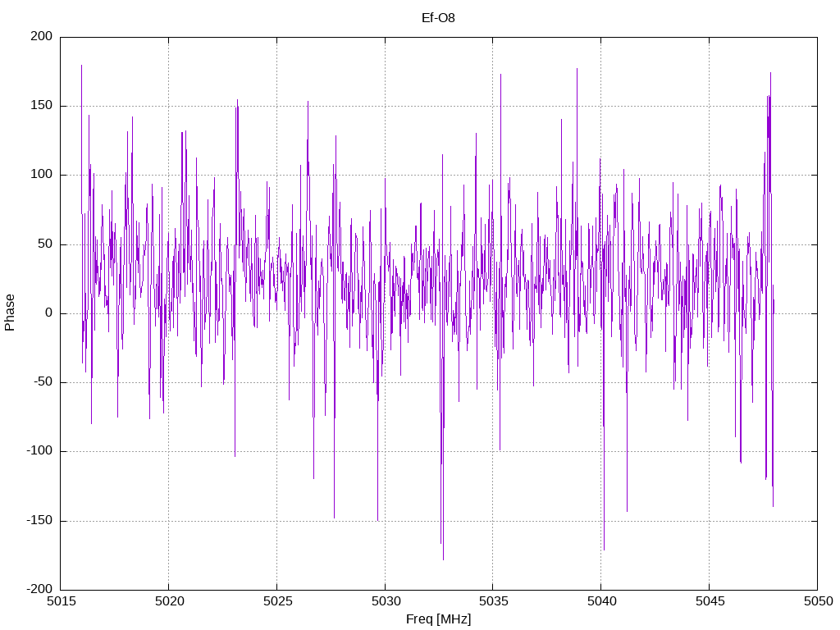Click x-axis tick label 5045
Screen dimensions: 840x630
[710, 601]
